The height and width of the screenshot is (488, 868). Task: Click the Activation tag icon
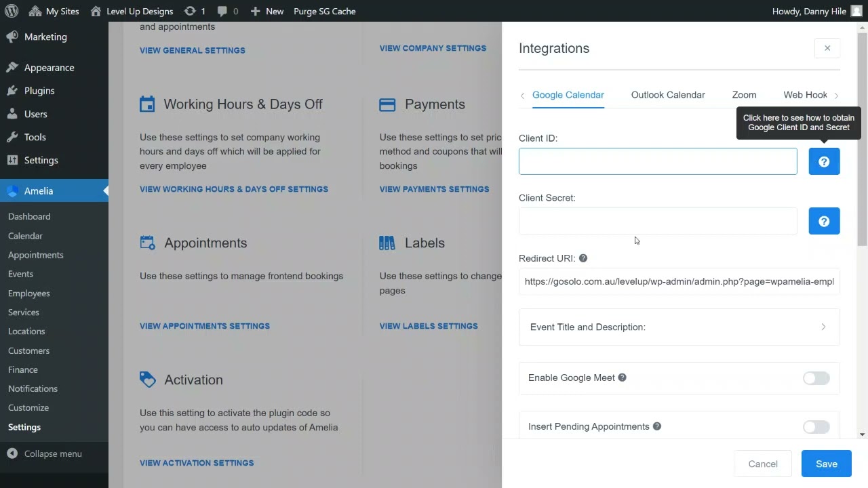click(147, 380)
